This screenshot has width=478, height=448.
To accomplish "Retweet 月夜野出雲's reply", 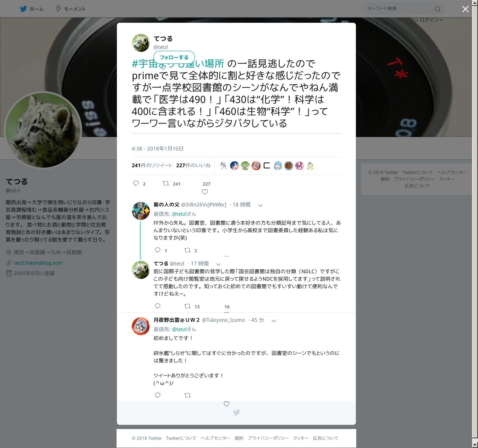I will 187,395.
